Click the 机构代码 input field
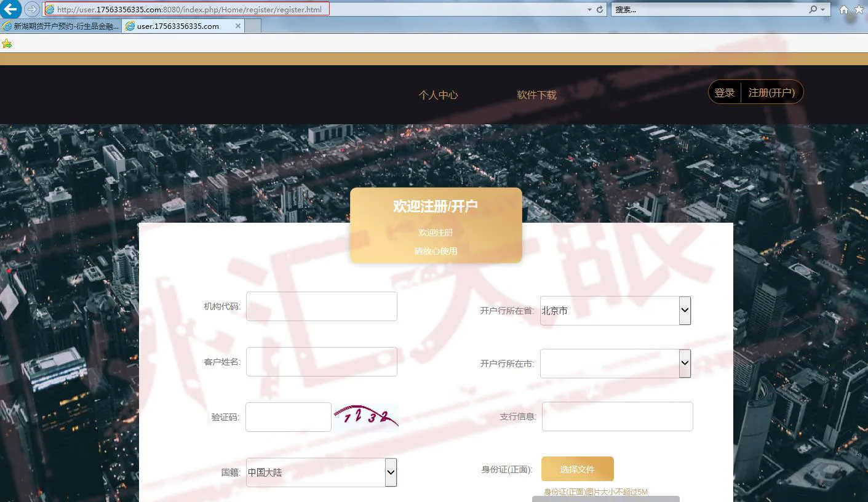This screenshot has width=868, height=502. click(x=322, y=306)
